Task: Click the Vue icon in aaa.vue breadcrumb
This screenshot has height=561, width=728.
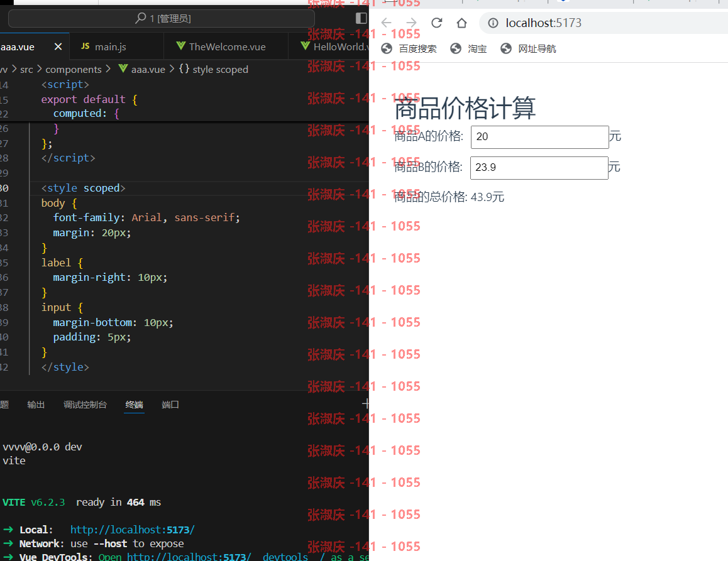Action: [123, 68]
